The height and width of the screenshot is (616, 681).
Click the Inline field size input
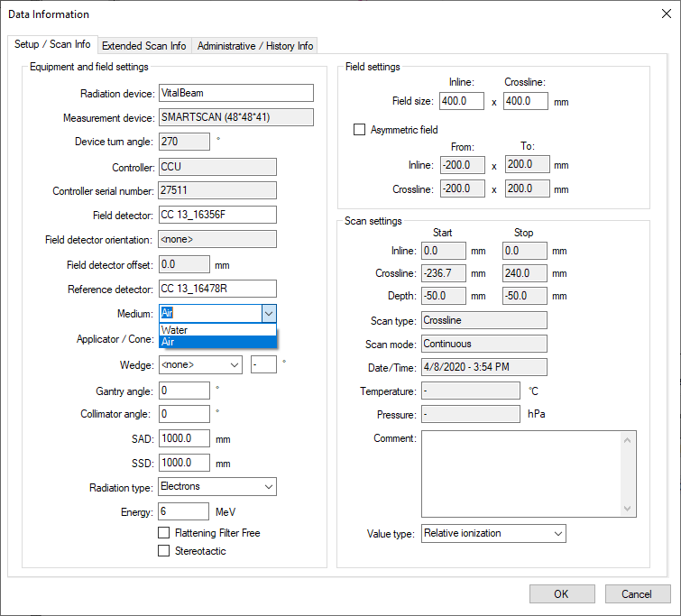(462, 101)
